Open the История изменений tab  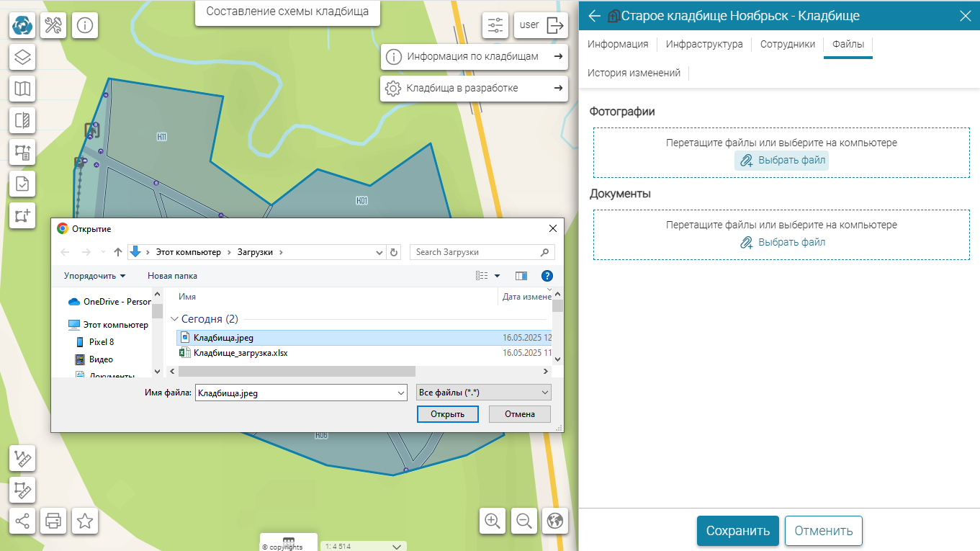click(x=634, y=73)
